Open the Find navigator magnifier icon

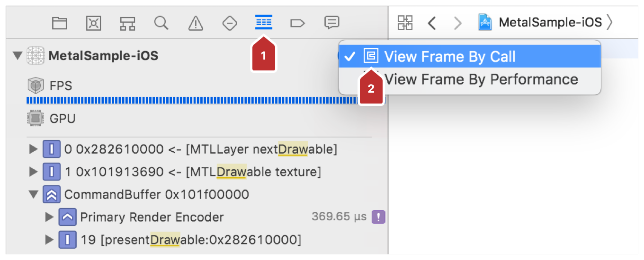pos(161,23)
